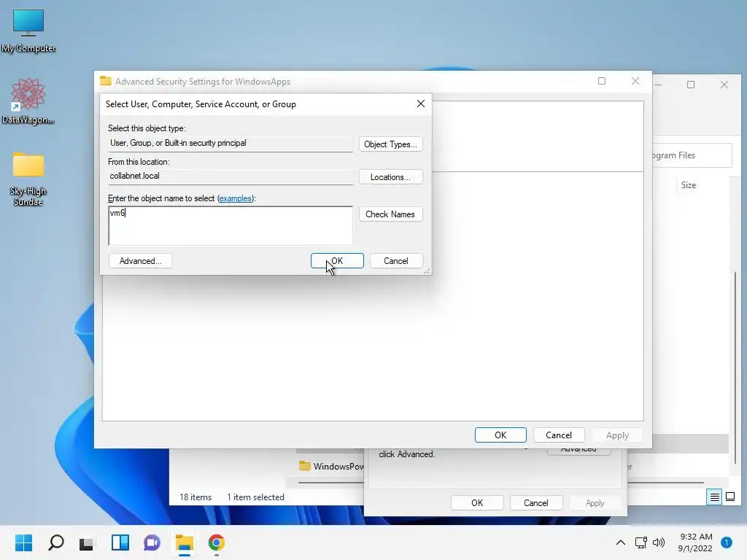747x560 pixels.
Task: Open Task View from taskbar
Action: [x=87, y=542]
